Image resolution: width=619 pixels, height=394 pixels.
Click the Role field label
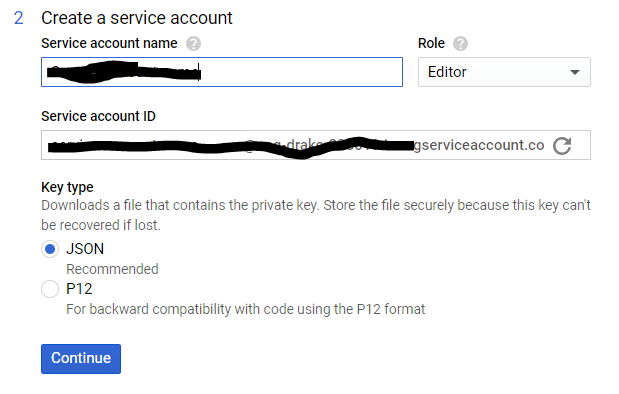431,43
